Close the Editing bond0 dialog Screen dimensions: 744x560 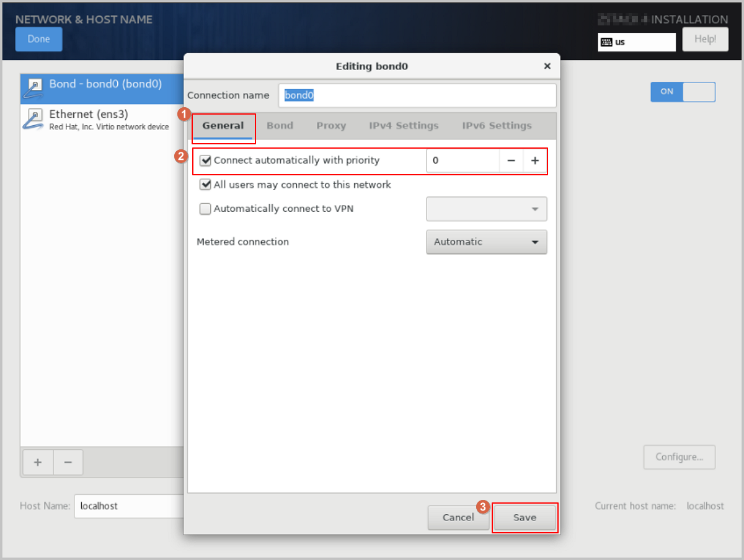(547, 66)
